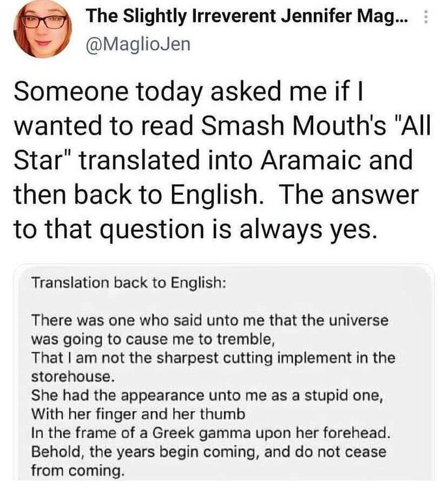
Task: Click 'Smash Mouth's' in the tweet text
Action: pyautogui.click(x=288, y=126)
